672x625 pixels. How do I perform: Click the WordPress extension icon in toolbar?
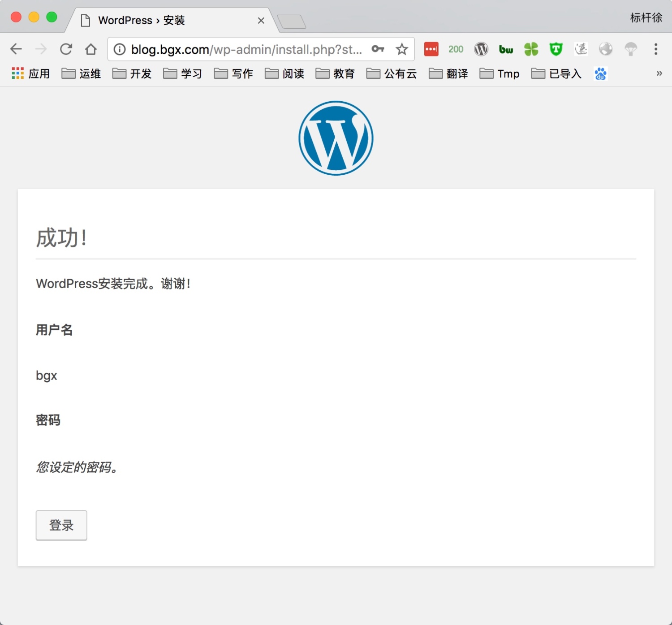click(x=481, y=49)
